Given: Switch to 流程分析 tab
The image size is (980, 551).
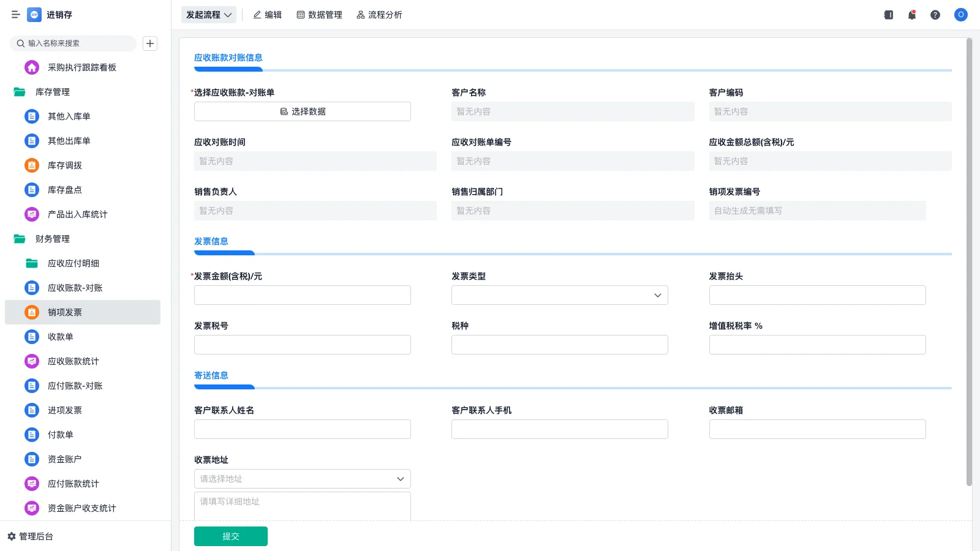Looking at the screenshot, I should pos(380,15).
